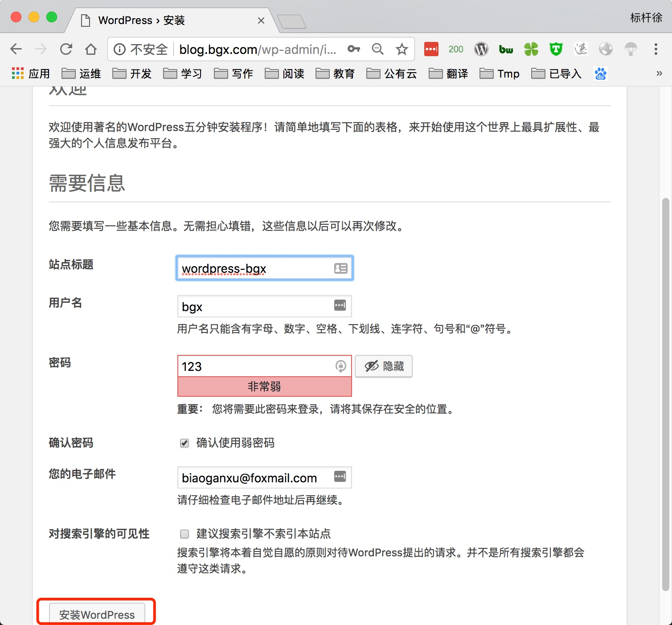
Task: Open the green shield extension
Action: [556, 49]
